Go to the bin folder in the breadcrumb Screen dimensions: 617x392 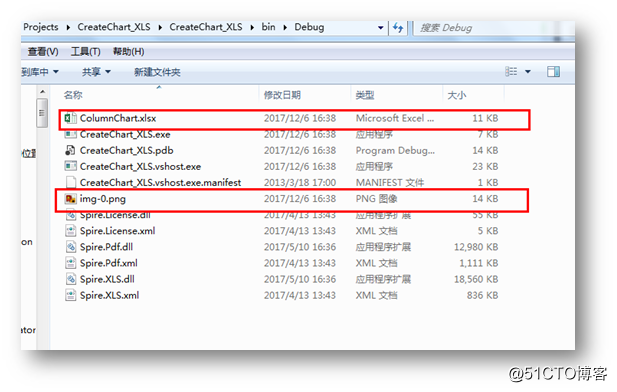coord(268,27)
